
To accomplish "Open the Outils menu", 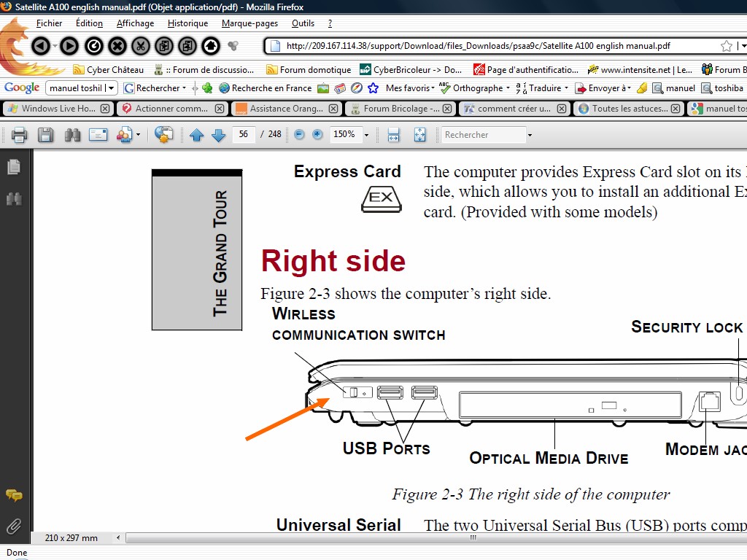I will (303, 23).
